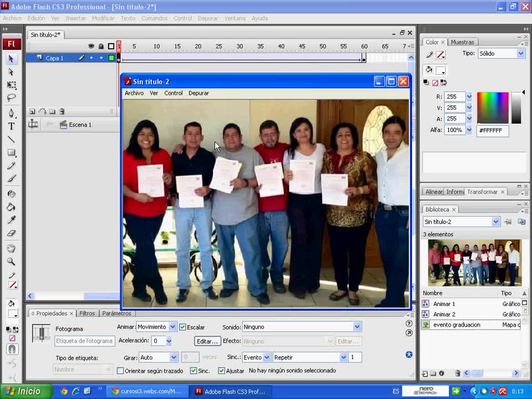The width and height of the screenshot is (532, 399).
Task: Switch to the Parámetros tab
Action: point(116,313)
